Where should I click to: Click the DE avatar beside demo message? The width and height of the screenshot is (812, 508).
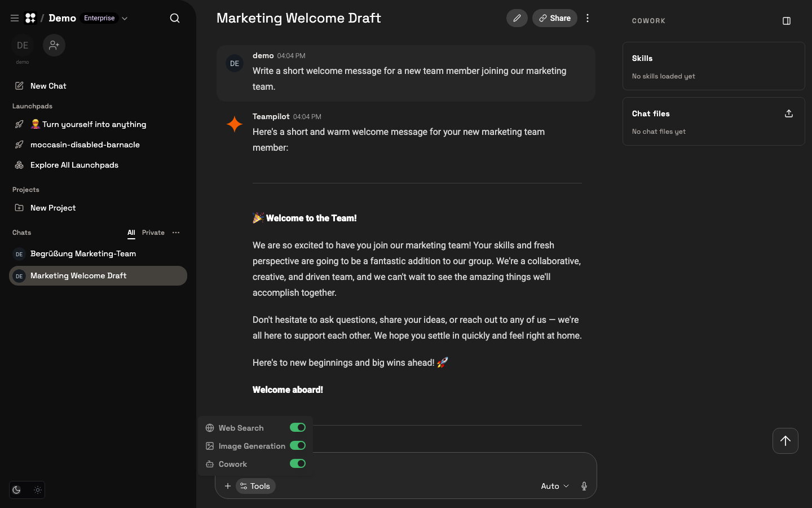coord(235,63)
